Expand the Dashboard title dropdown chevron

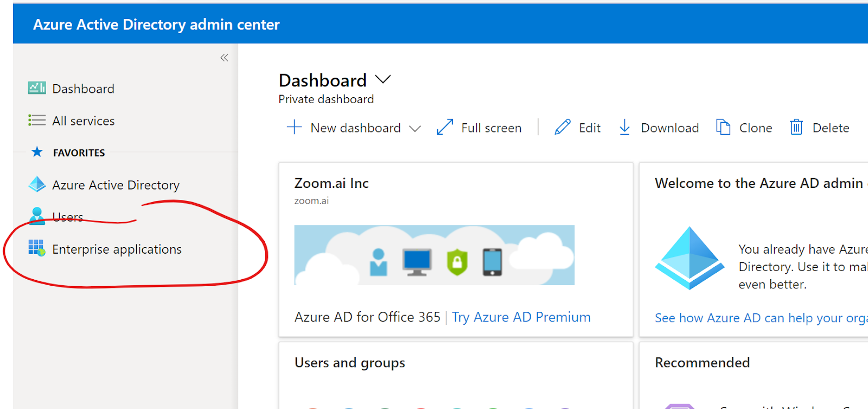pyautogui.click(x=383, y=80)
